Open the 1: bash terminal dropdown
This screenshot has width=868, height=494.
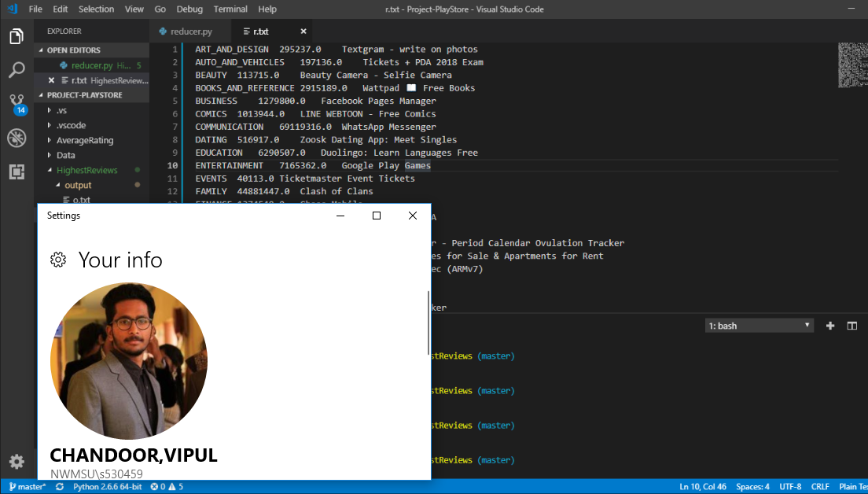[x=759, y=326]
